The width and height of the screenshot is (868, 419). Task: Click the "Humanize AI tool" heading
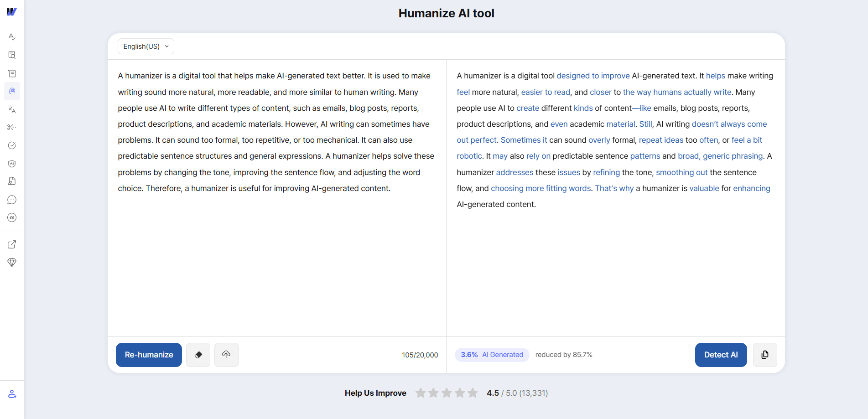446,13
